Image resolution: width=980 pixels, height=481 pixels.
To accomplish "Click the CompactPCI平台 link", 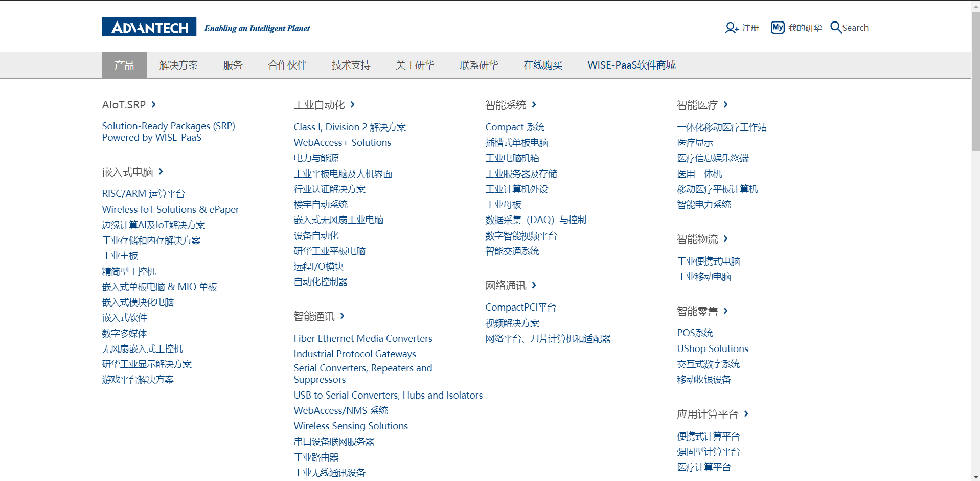I will pyautogui.click(x=520, y=307).
